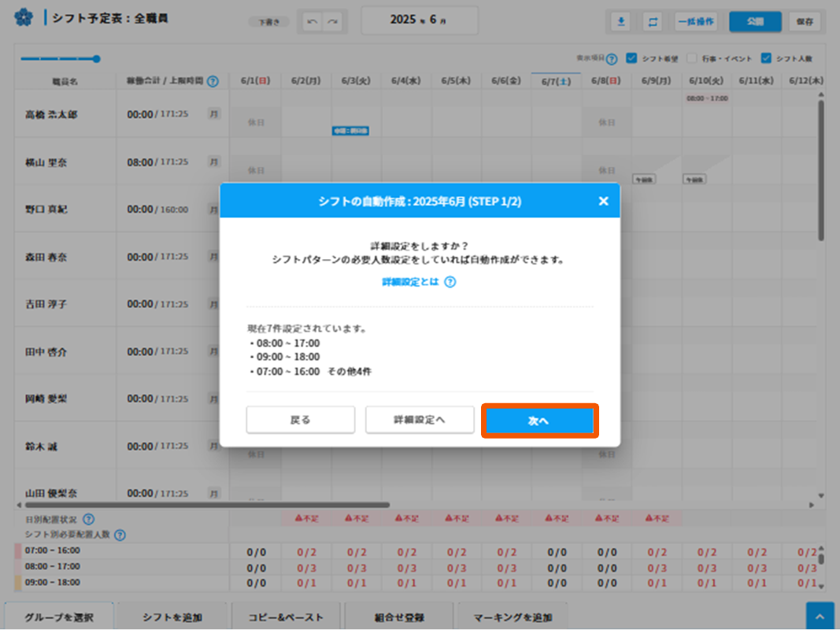The image size is (840, 630).
Task: Click the 次へ button in the dialog
Action: pos(539,421)
